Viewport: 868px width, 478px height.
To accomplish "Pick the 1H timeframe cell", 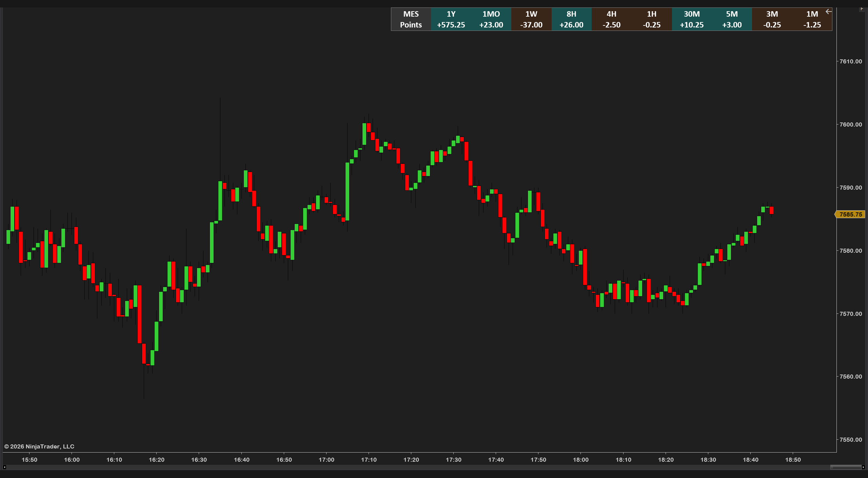I will [652, 19].
